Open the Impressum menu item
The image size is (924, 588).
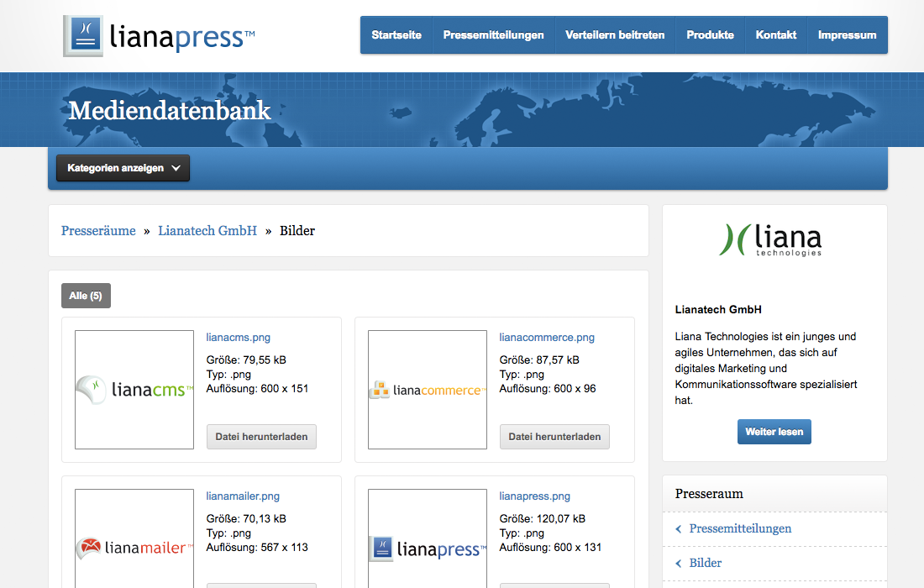click(848, 34)
